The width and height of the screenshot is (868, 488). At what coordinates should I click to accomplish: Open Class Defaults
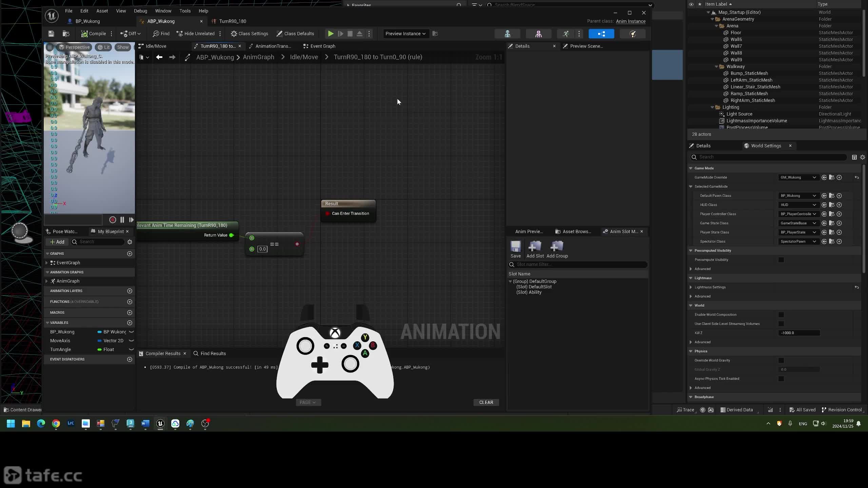295,34
